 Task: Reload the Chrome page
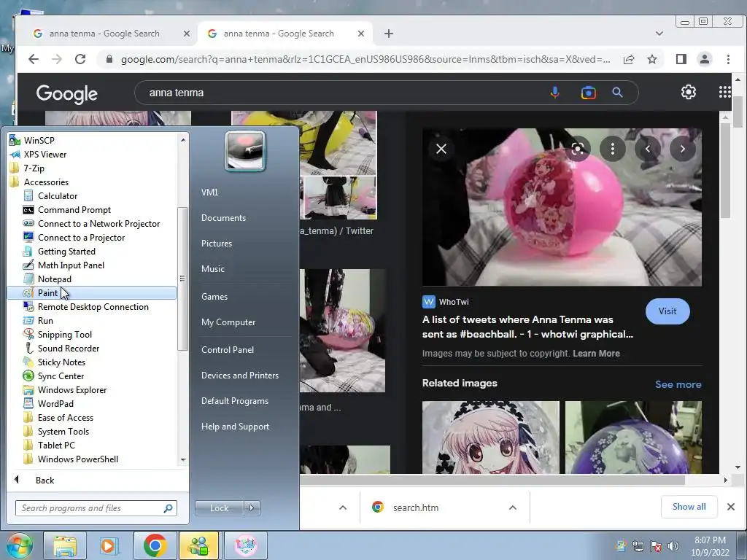click(80, 59)
